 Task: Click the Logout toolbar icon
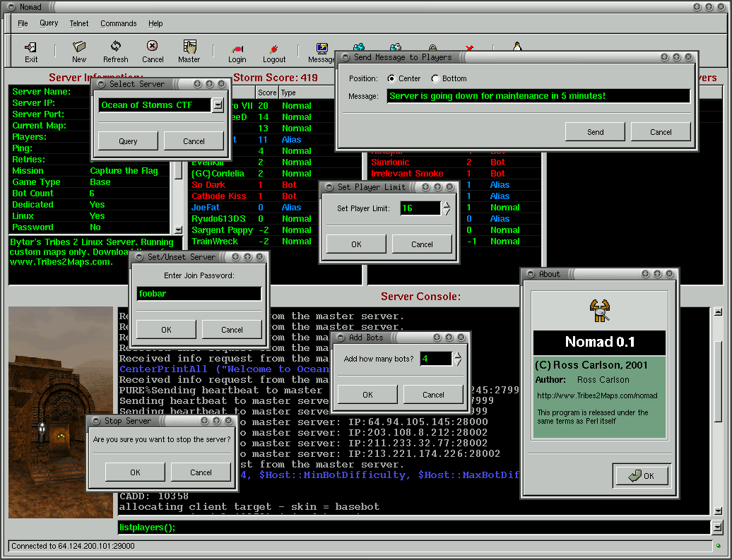click(273, 49)
